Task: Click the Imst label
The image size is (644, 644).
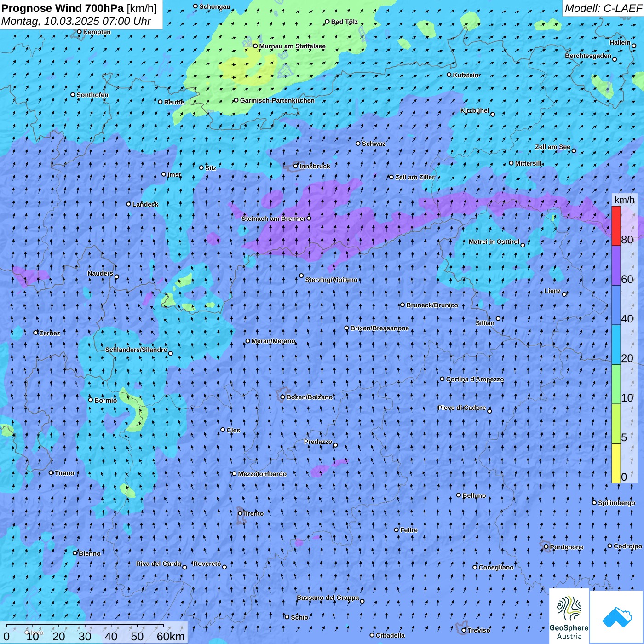Action: click(x=174, y=174)
